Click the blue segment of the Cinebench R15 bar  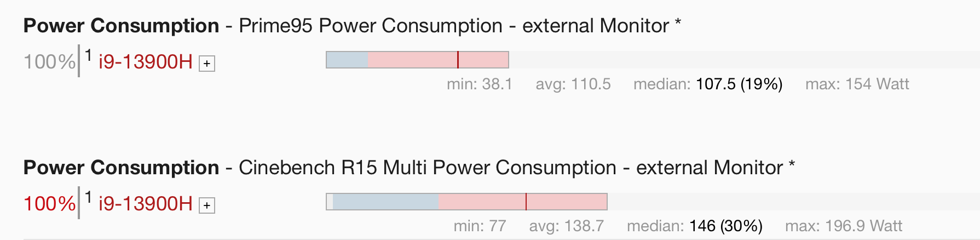coord(385,202)
